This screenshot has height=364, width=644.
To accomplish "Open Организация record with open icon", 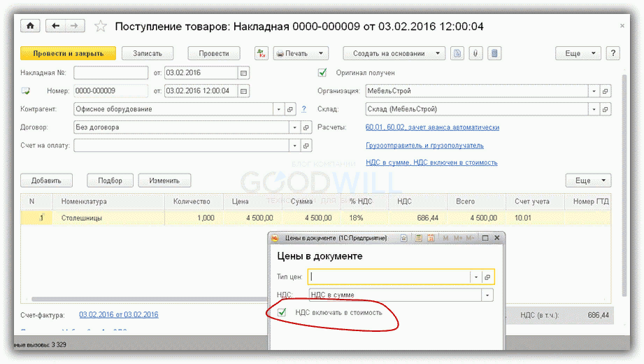I will [x=605, y=91].
